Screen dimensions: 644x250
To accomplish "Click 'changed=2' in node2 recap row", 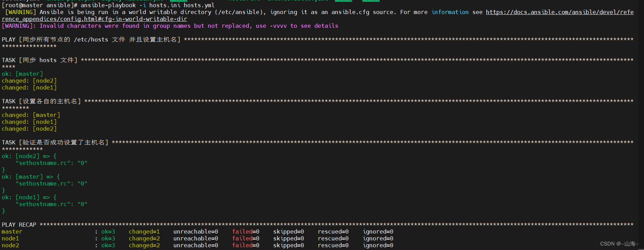I will pyautogui.click(x=144, y=246).
